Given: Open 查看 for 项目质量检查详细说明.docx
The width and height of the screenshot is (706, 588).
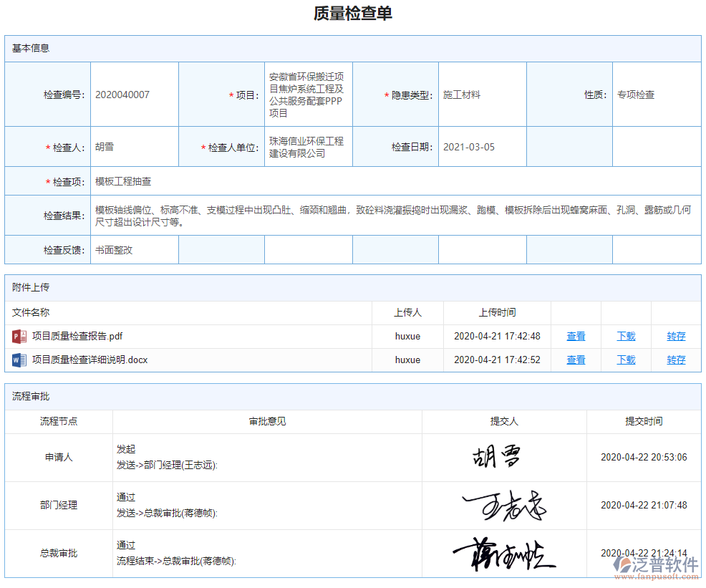Looking at the screenshot, I should pyautogui.click(x=575, y=360).
